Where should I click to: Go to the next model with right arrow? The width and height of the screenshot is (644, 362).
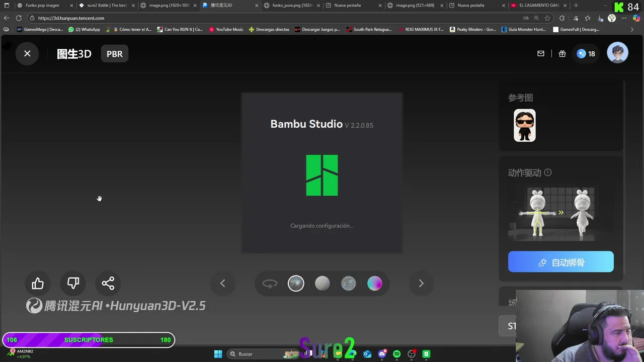pos(421,284)
